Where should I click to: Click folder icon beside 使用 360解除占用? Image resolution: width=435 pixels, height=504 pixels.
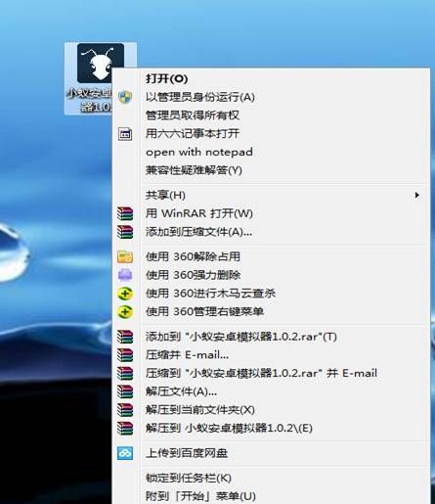click(125, 256)
